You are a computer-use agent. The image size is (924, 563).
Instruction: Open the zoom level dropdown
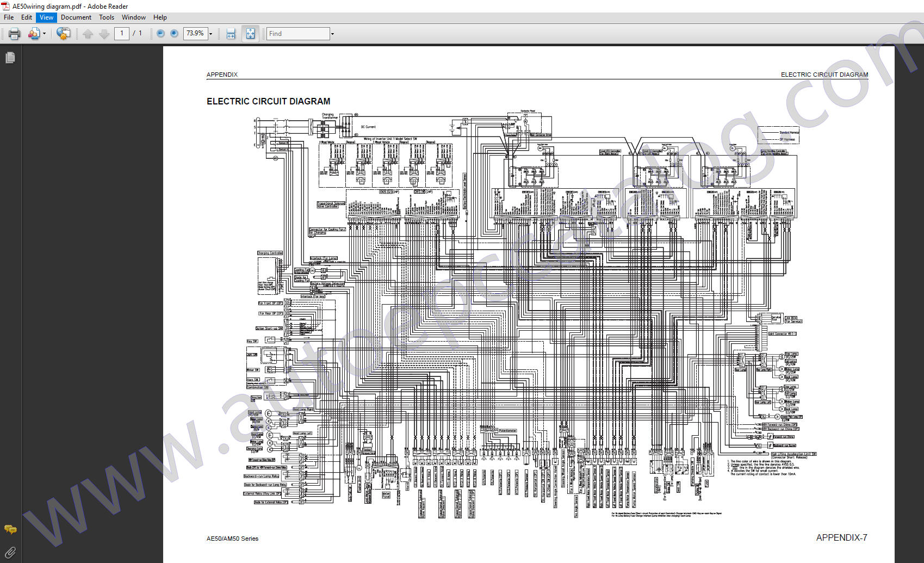tap(210, 33)
